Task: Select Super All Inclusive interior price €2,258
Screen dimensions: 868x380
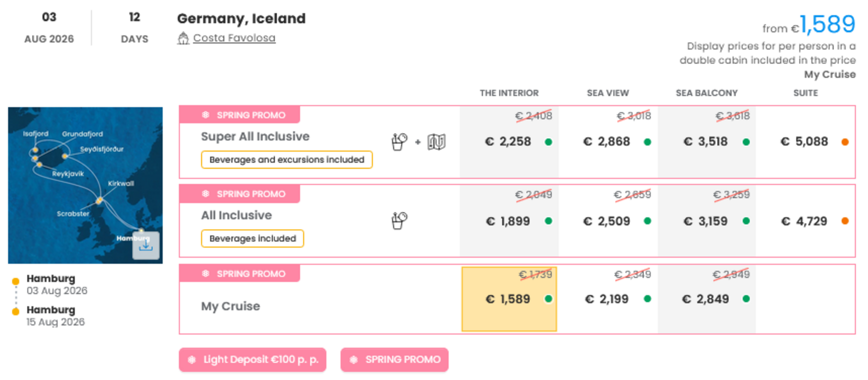Action: [509, 142]
